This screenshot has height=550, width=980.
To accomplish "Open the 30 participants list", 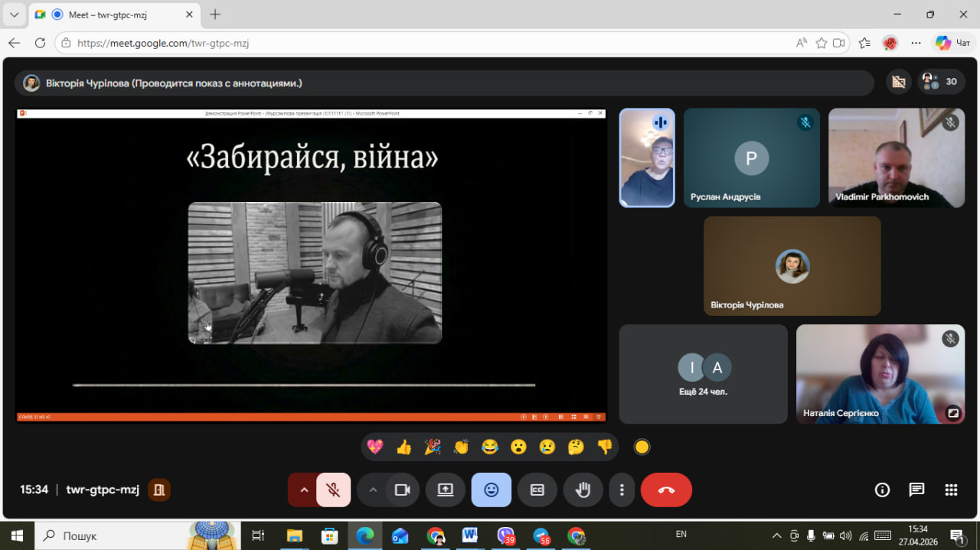I will click(941, 82).
